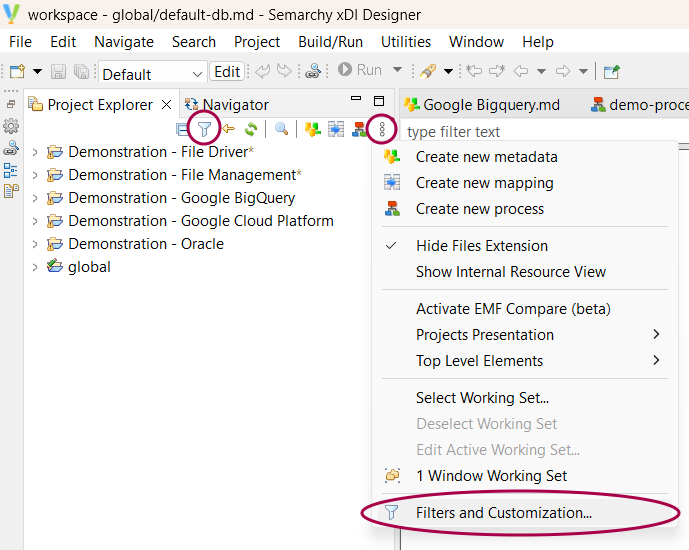The image size is (689, 550).
Task: Select Demonstration - Oracle project row
Action: coord(135,244)
